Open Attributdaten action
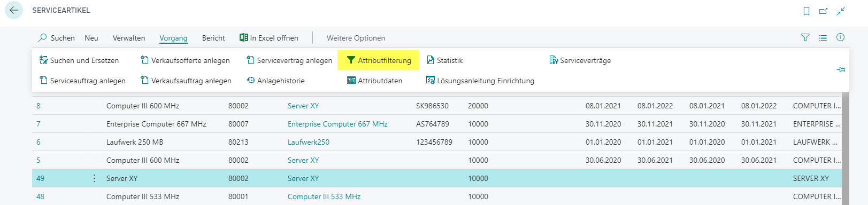This screenshot has height=205, width=868. coord(374,81)
